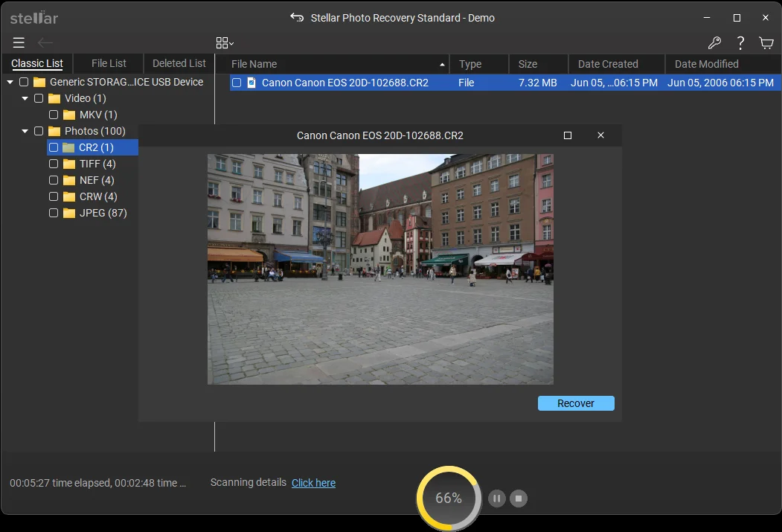Select the MKV (1) tree item
782x532 pixels.
click(98, 115)
